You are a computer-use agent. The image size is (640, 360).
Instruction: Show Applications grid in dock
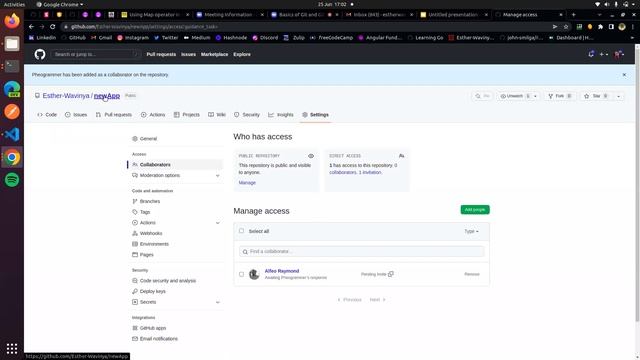12,348
